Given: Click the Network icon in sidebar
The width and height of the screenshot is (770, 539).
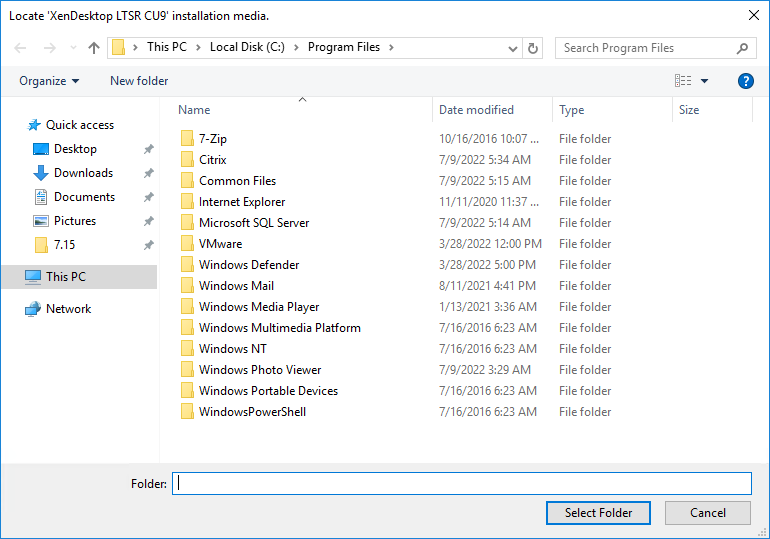Looking at the screenshot, I should [33, 309].
